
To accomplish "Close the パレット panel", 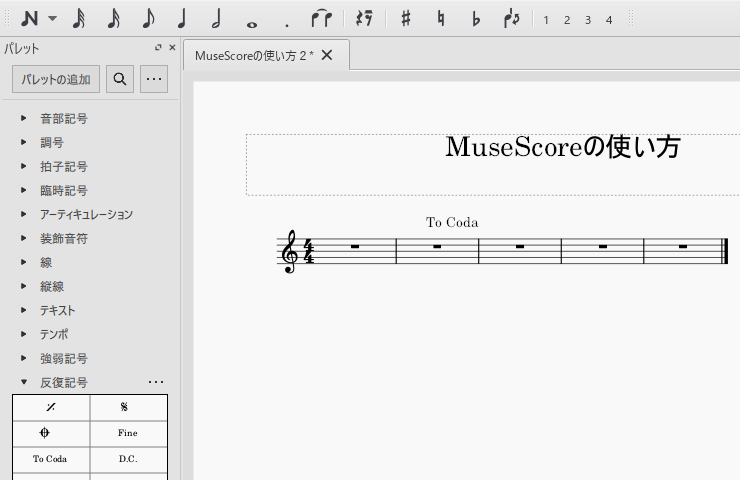I will (172, 47).
